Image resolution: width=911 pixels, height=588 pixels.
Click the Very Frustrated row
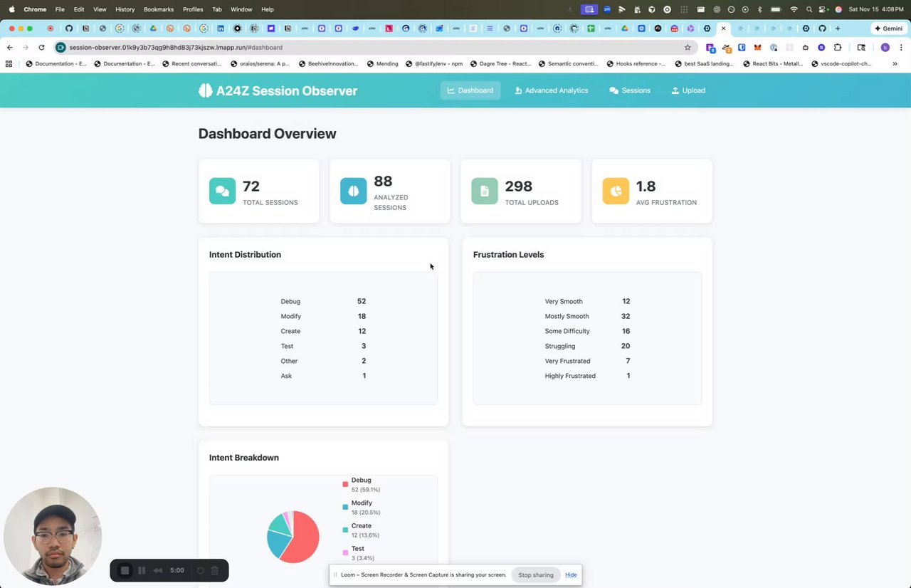pos(587,361)
